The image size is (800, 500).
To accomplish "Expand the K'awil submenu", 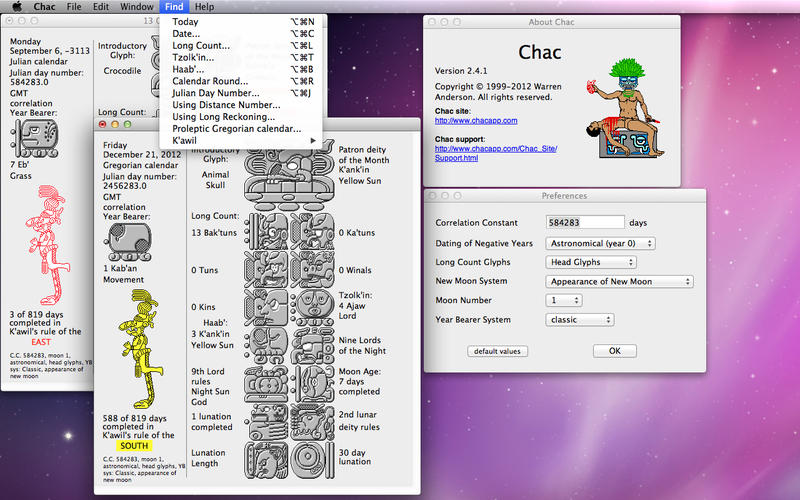I will (x=243, y=141).
